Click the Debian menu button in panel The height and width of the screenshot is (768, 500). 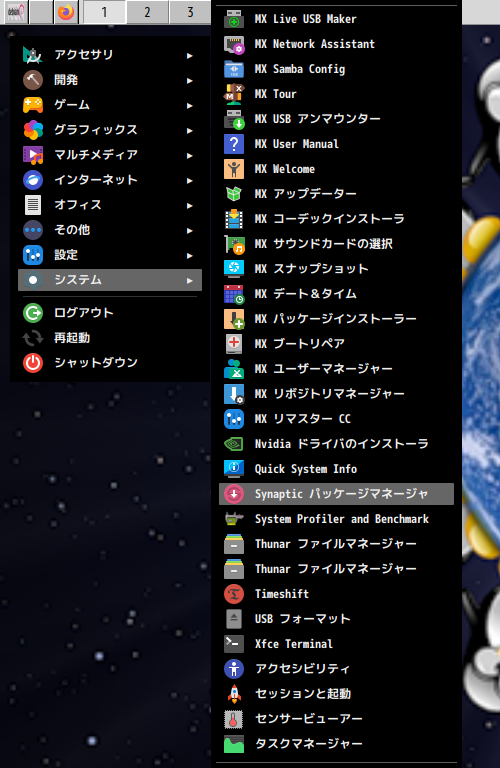pyautogui.click(x=16, y=12)
